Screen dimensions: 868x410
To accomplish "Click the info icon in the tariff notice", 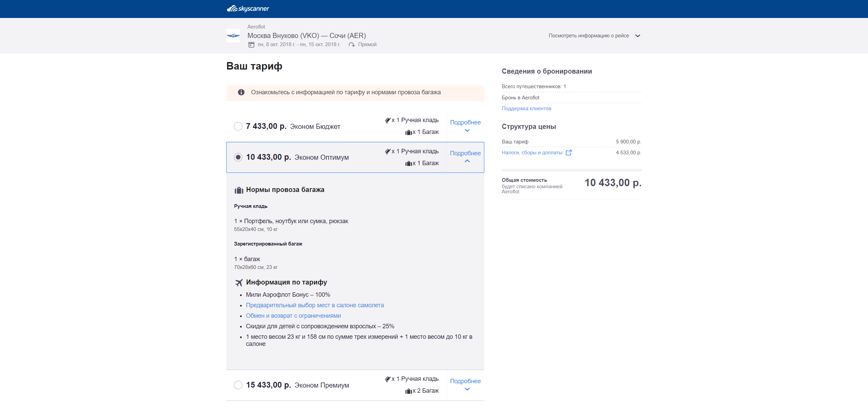I will click(241, 92).
